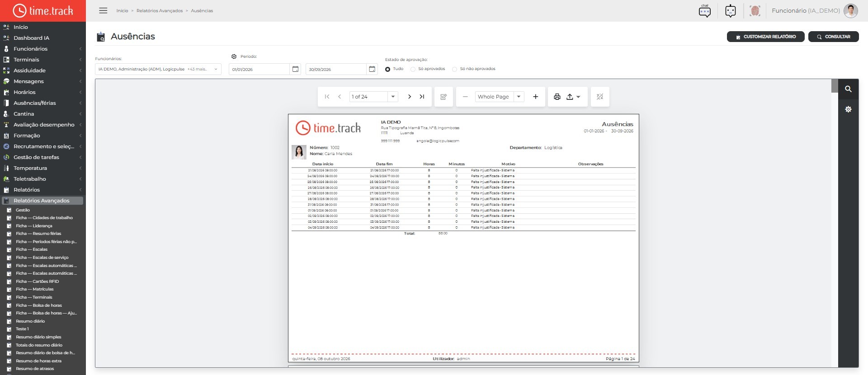Toggle the hamburger sidebar menu icon
Screen dimensions: 868x375
pyautogui.click(x=103, y=10)
